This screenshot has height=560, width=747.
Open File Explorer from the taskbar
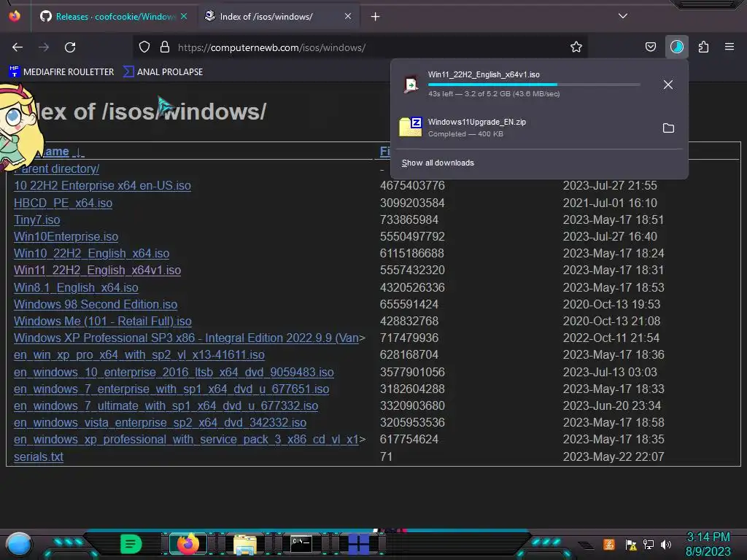coord(244,544)
